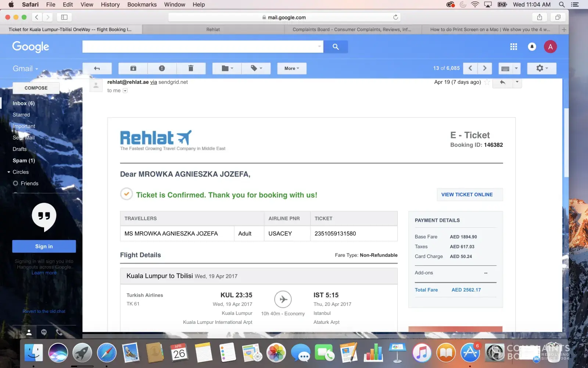Image resolution: width=588 pixels, height=368 pixels.
Task: Click ticket number 2351059131580
Action: coord(335,234)
